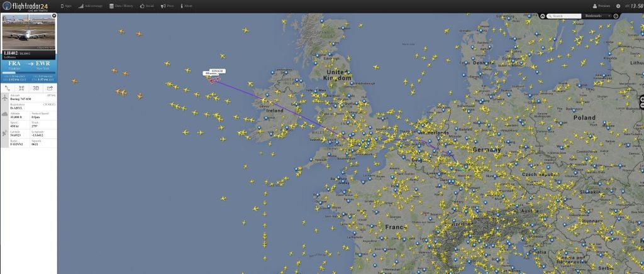Open the About menu item
Viewport: 644px width, 274px height.
(x=186, y=6)
